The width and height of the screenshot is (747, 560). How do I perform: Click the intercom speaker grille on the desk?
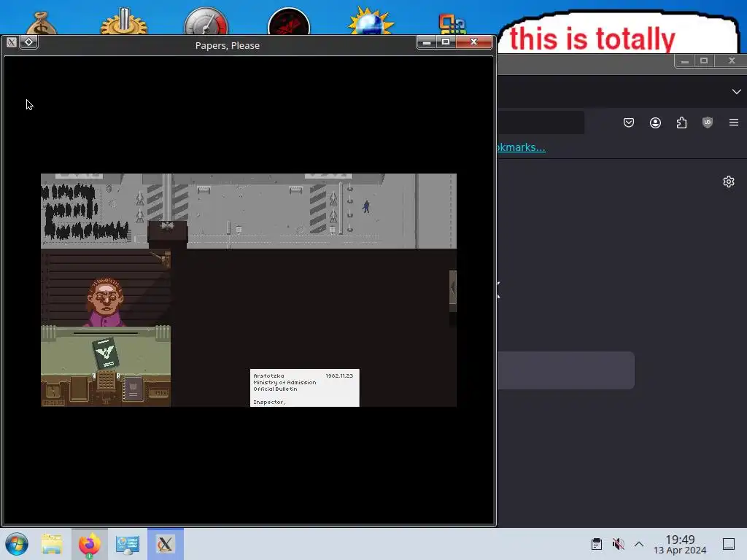(107, 381)
